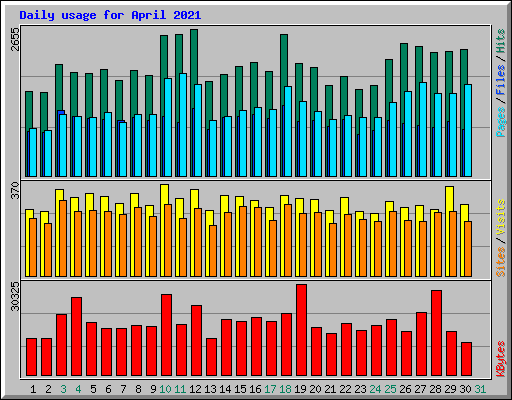Click the red KBytes bar for day 30
The width and height of the screenshot is (512, 400).
[467, 359]
